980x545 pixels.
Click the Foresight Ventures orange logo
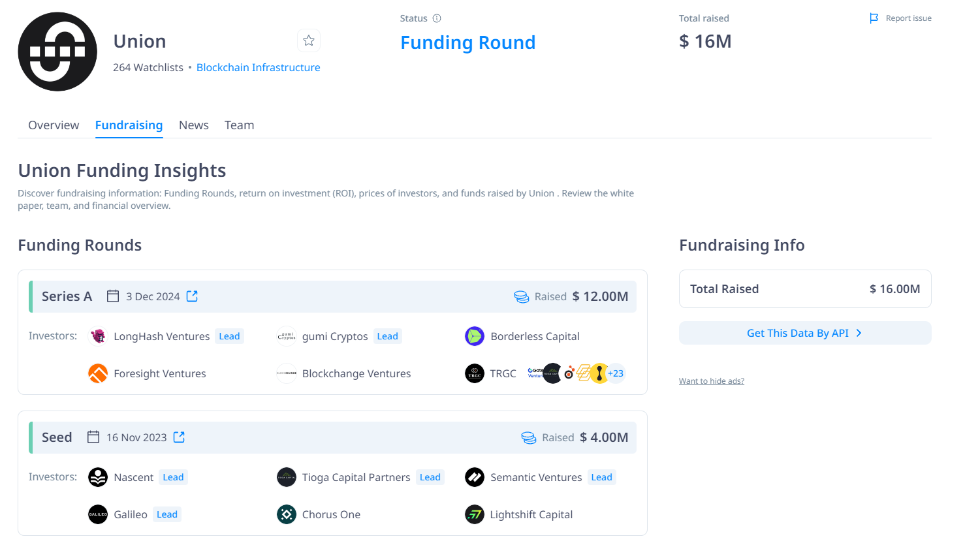[x=98, y=373]
